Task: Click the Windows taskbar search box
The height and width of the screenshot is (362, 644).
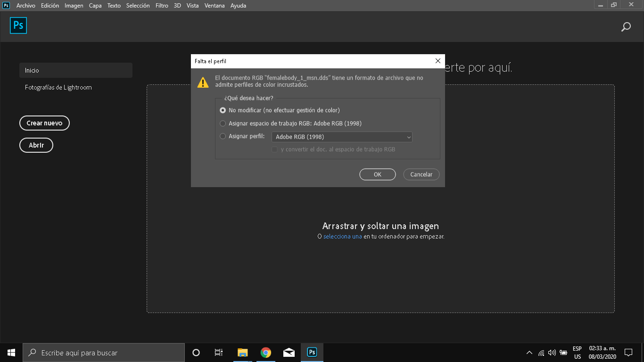Action: [104, 353]
